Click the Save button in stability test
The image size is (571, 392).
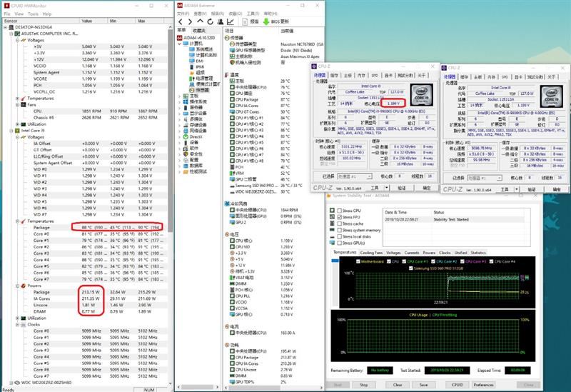point(423,385)
